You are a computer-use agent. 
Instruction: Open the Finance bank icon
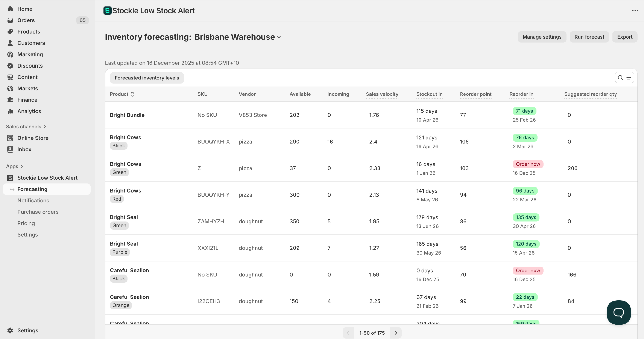[x=10, y=100]
